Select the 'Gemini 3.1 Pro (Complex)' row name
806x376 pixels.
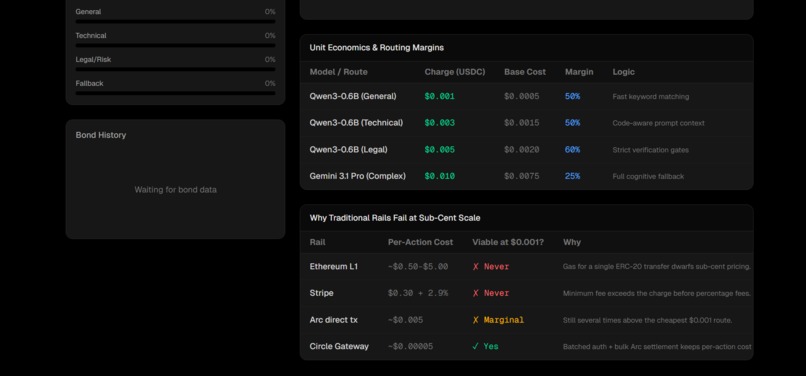[357, 176]
